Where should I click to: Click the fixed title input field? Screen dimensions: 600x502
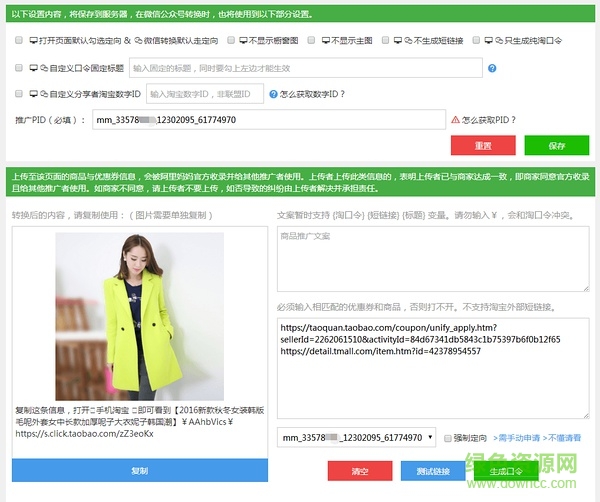pyautogui.click(x=306, y=68)
